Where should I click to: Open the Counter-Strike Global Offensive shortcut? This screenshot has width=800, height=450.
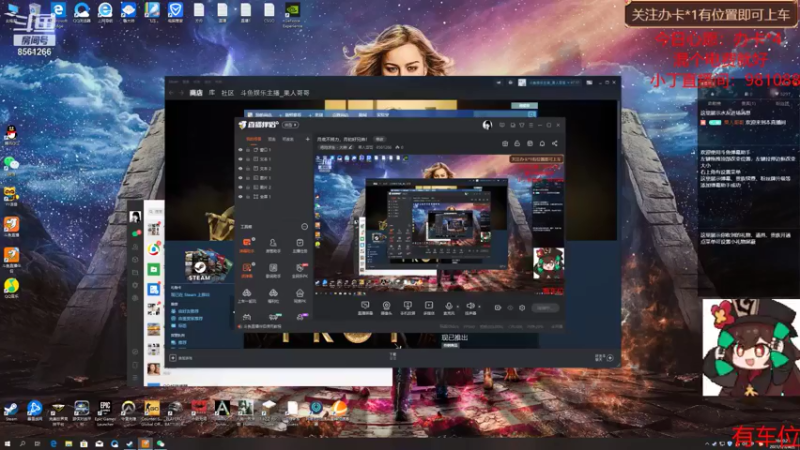[x=152, y=412]
